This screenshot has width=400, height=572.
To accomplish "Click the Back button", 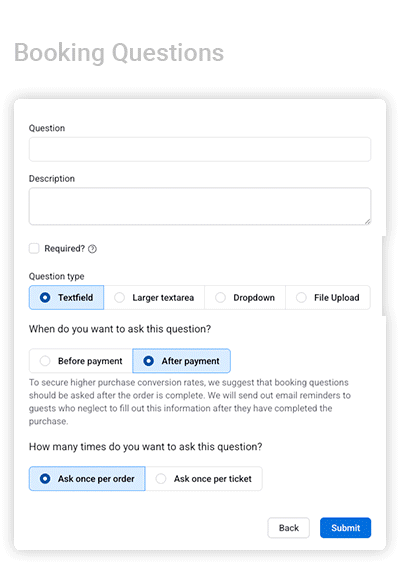I will (x=288, y=527).
